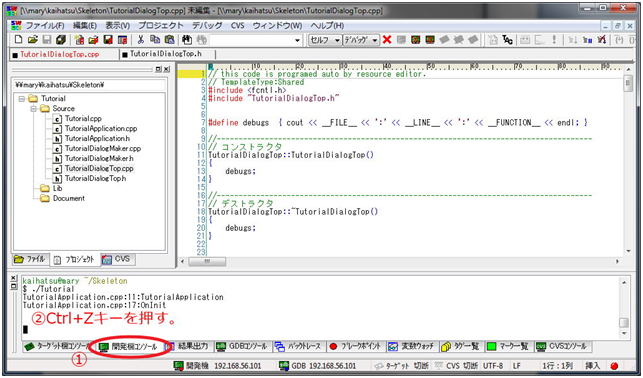
Task: Cut selection with the scissors icon
Action: point(141,40)
